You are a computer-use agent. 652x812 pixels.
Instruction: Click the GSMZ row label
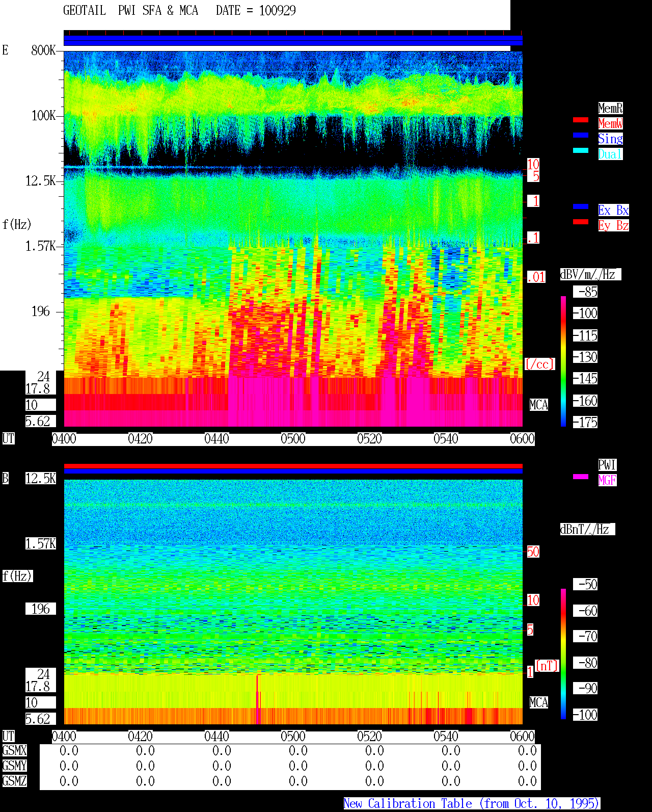14,781
